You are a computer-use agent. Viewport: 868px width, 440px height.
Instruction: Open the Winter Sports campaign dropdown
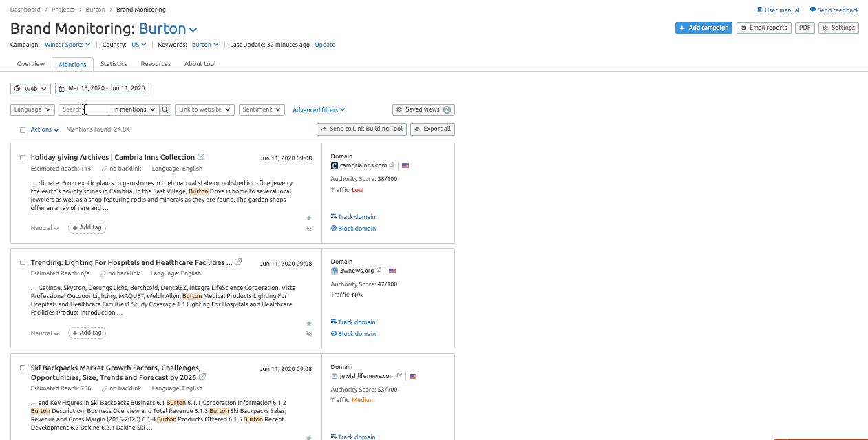(67, 45)
